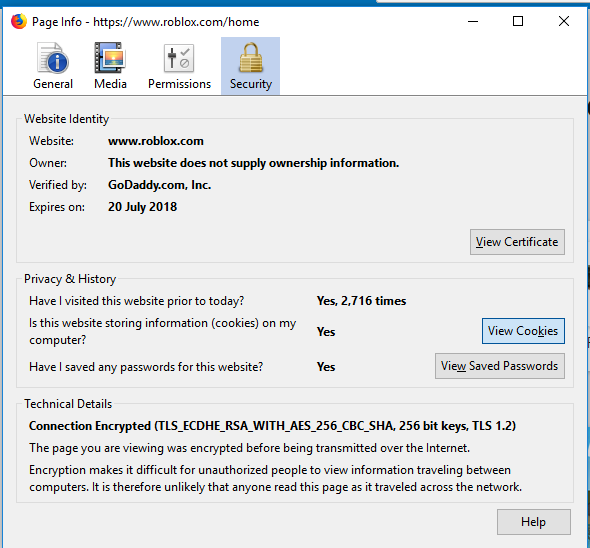Screen dimensions: 590x548
Task: Click the GoDaddy.com, Inc. verifier text
Action: [160, 185]
